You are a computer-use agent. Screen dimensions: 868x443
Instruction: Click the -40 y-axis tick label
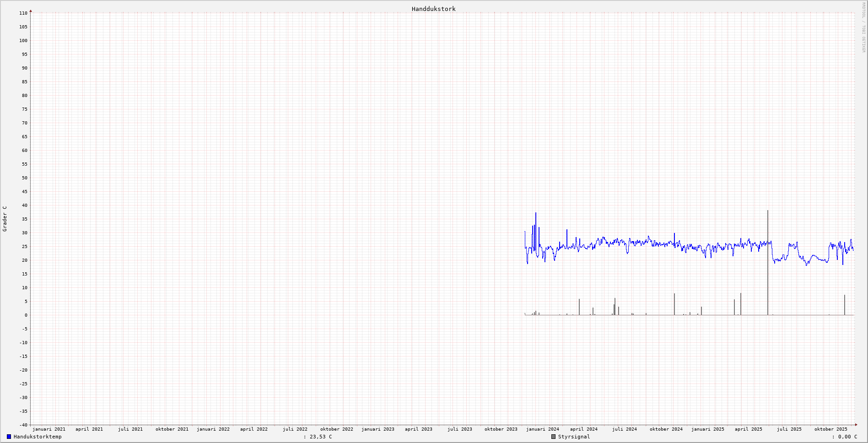pyautogui.click(x=23, y=425)
